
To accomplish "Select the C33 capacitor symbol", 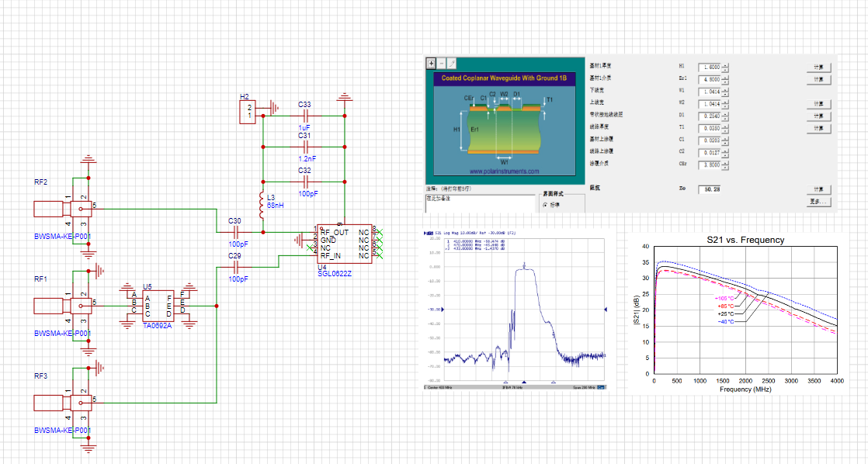I will pyautogui.click(x=306, y=116).
